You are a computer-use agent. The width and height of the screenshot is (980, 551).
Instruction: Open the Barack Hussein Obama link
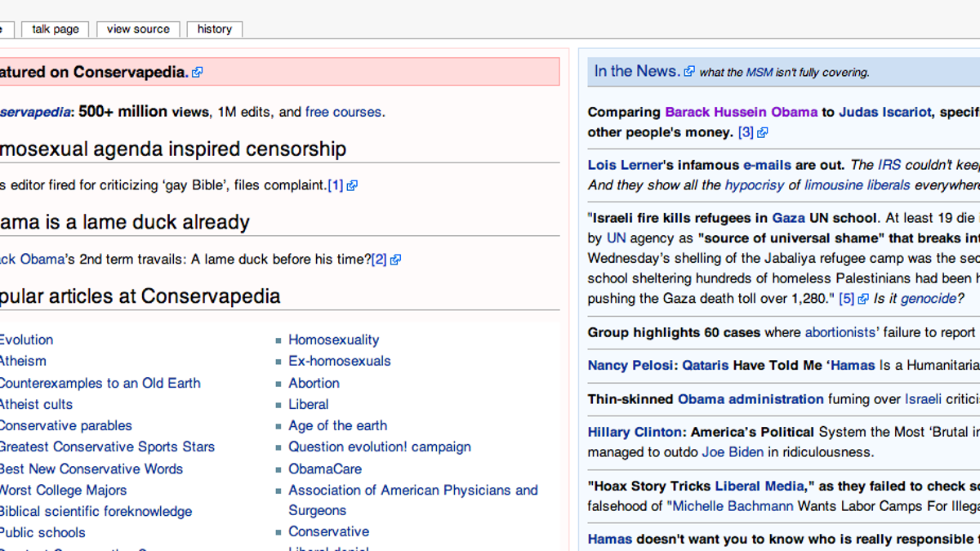(x=741, y=112)
